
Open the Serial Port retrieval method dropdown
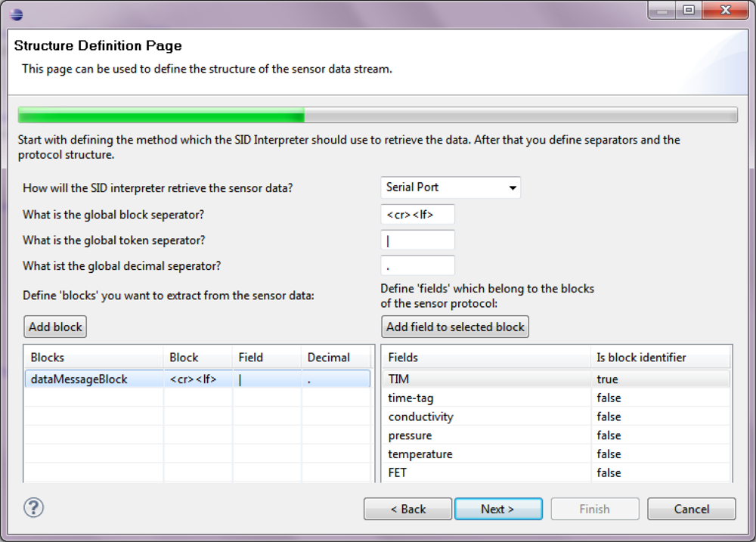(x=451, y=187)
